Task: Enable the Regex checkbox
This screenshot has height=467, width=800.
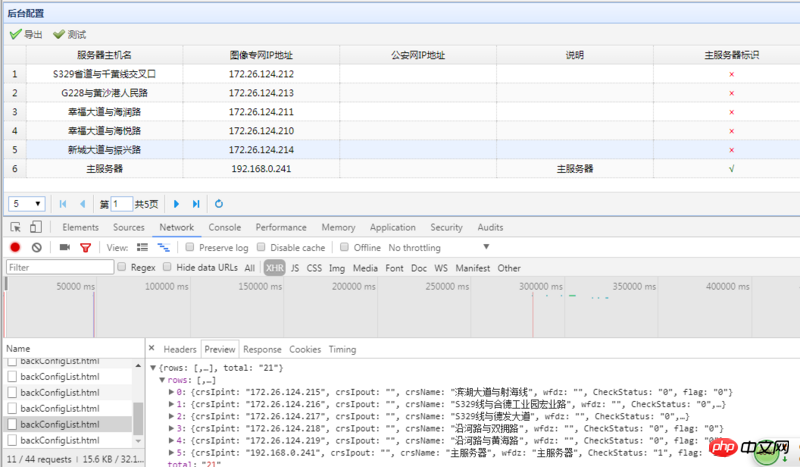Action: pos(122,266)
